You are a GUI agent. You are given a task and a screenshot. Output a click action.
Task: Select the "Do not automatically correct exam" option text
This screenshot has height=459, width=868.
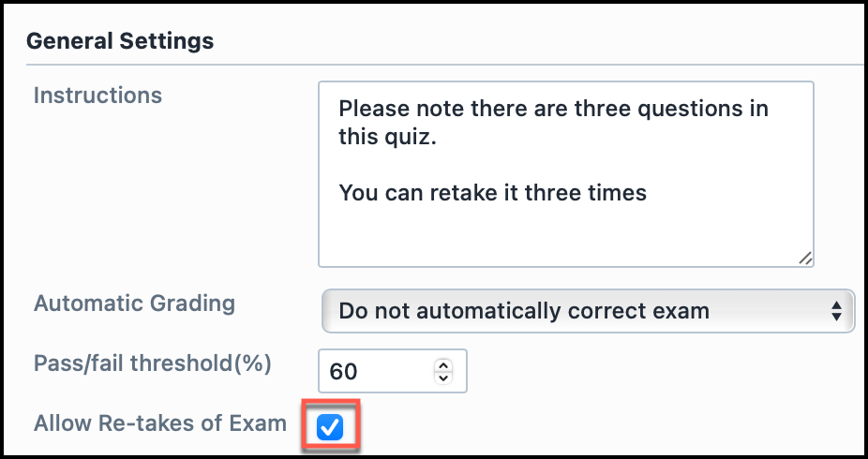[x=524, y=311]
